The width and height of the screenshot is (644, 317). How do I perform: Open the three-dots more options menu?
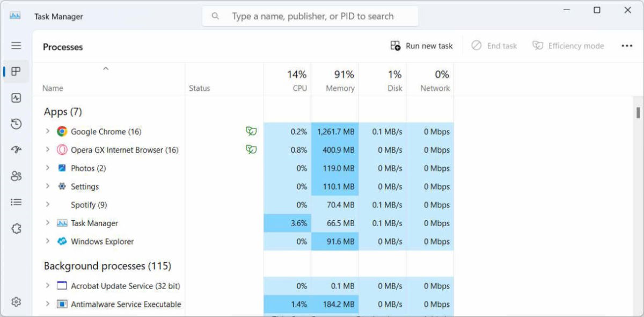(x=627, y=46)
